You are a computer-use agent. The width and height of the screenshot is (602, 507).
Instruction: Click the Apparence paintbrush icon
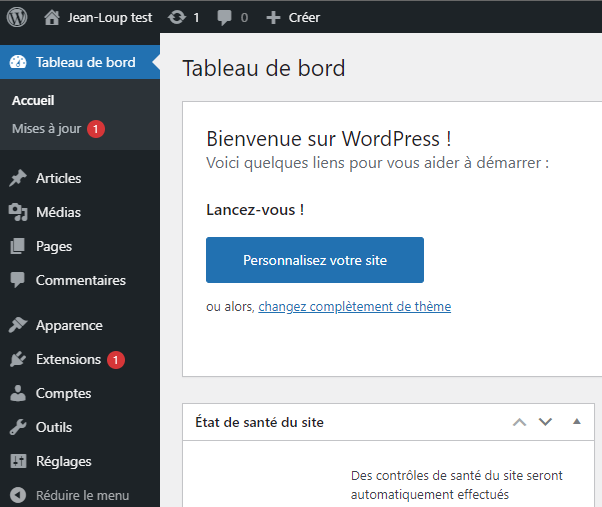[x=18, y=325]
